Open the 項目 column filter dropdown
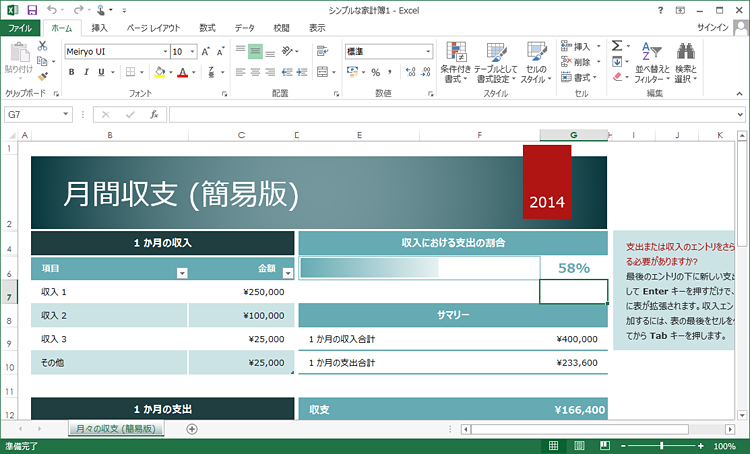Image resolution: width=750 pixels, height=454 pixels. 182,273
